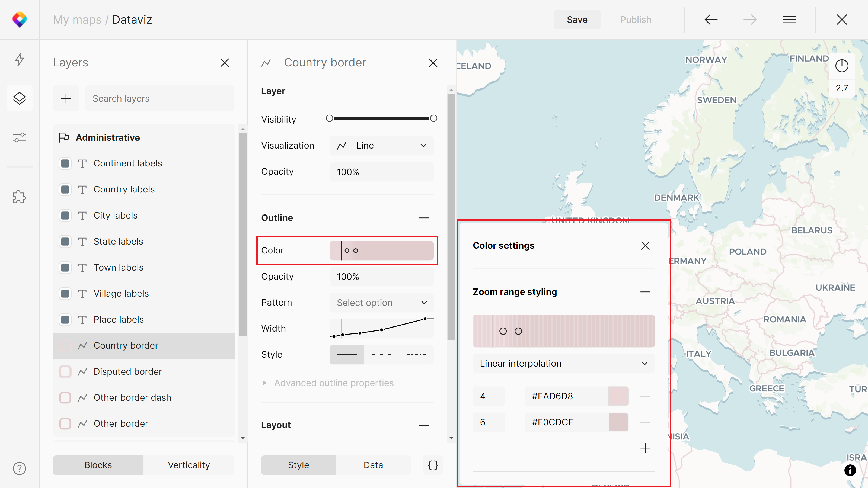868x488 pixels.
Task: Switch to the Data tab
Action: (x=373, y=465)
